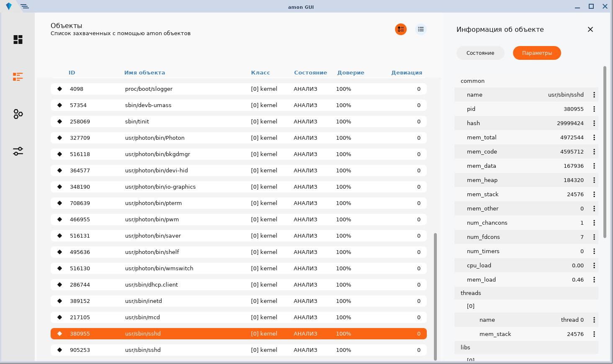Select the objects list sidebar icon

point(18,77)
